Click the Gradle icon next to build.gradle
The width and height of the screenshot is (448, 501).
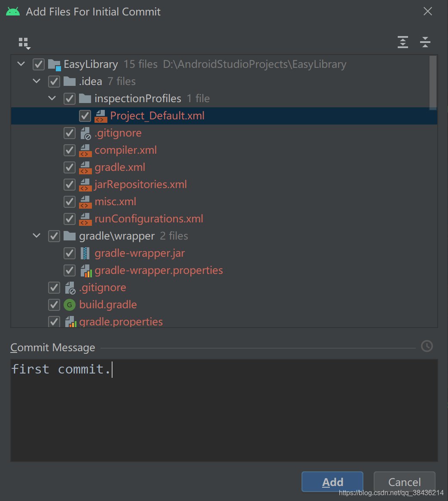pos(69,304)
